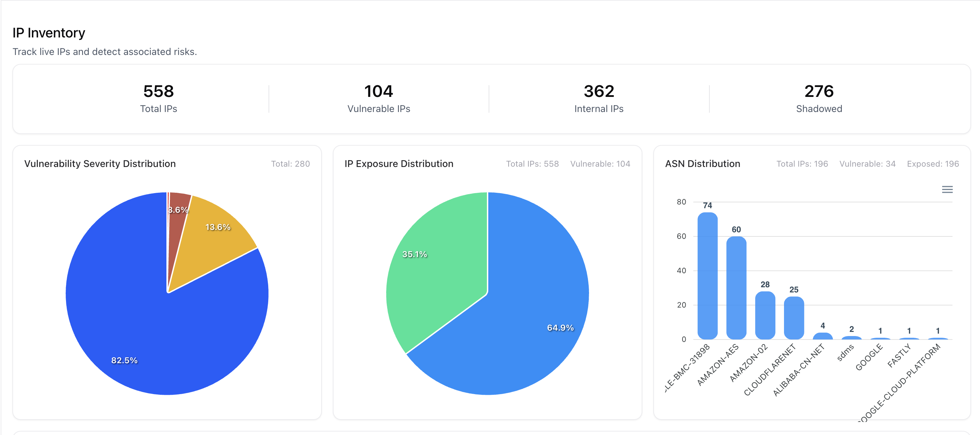Click the ALIBABA-CN-NET bar with value 4

pos(823,336)
